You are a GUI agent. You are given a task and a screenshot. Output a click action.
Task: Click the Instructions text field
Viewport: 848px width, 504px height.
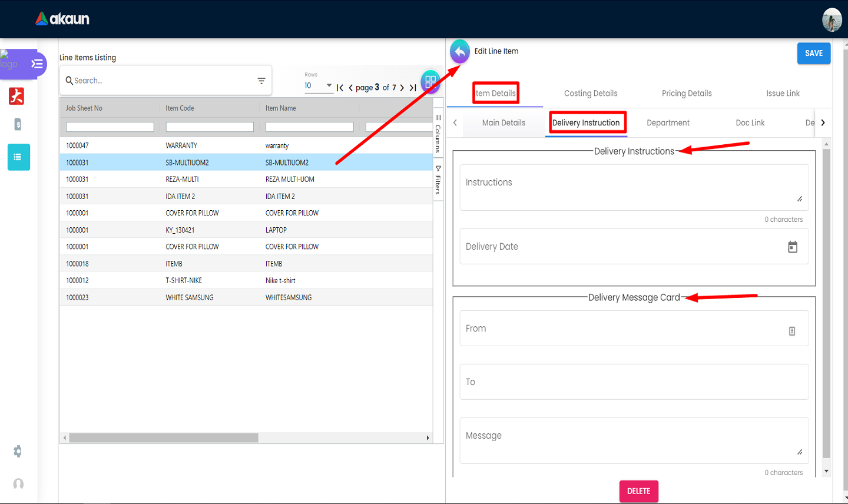pos(633,187)
